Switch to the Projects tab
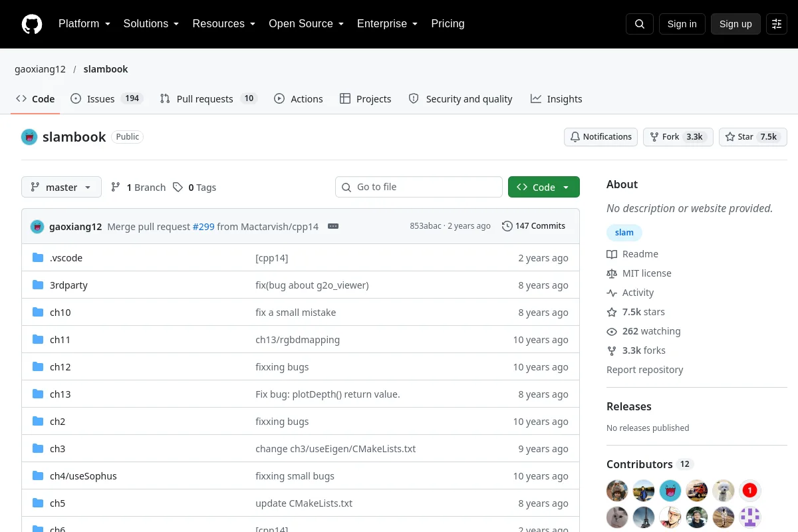The height and width of the screenshot is (532, 798). (365, 99)
